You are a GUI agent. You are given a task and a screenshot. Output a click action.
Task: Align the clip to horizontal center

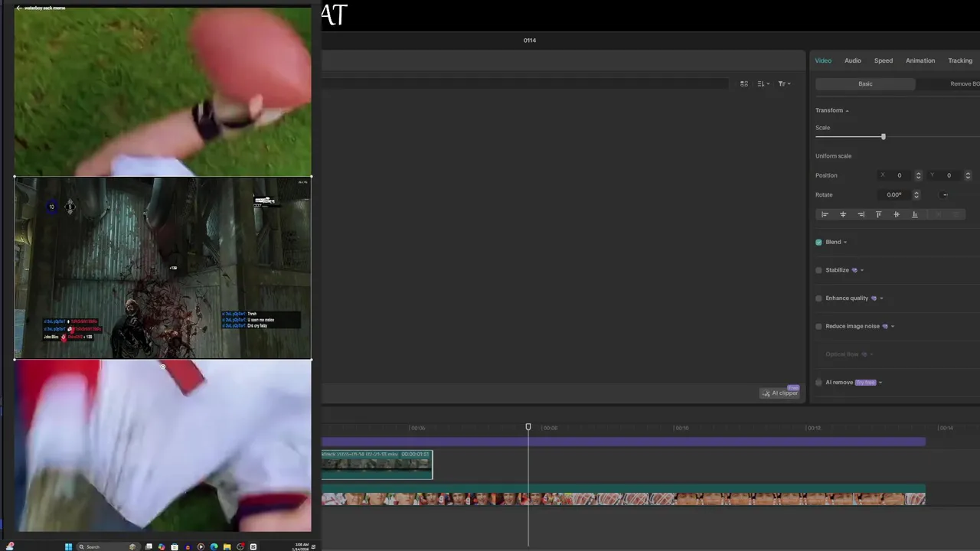click(x=843, y=214)
